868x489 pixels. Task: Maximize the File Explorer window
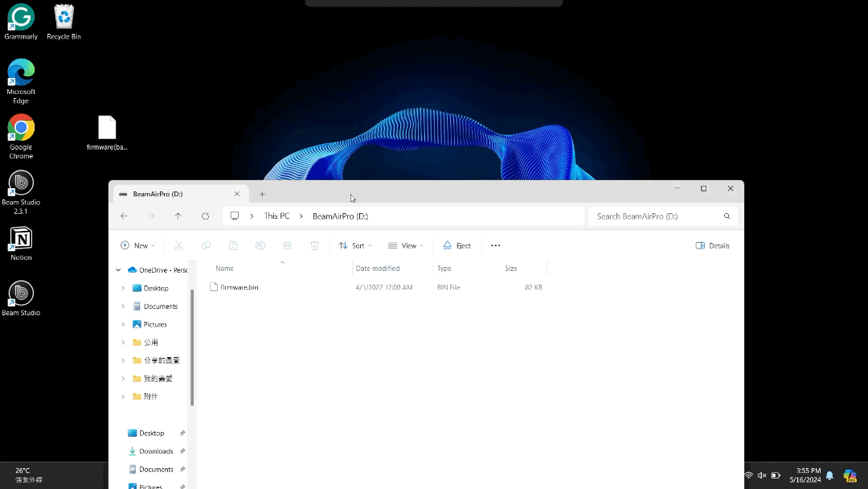(703, 188)
